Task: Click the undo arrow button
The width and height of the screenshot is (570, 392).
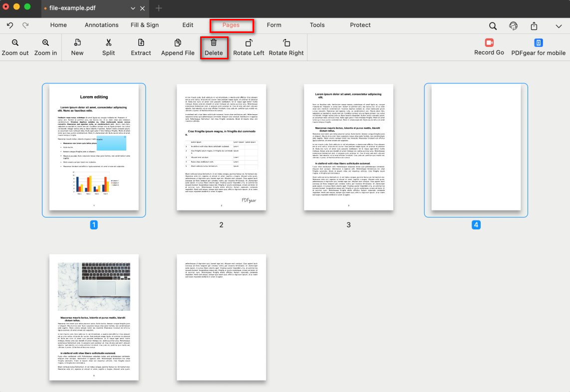Action: click(10, 25)
